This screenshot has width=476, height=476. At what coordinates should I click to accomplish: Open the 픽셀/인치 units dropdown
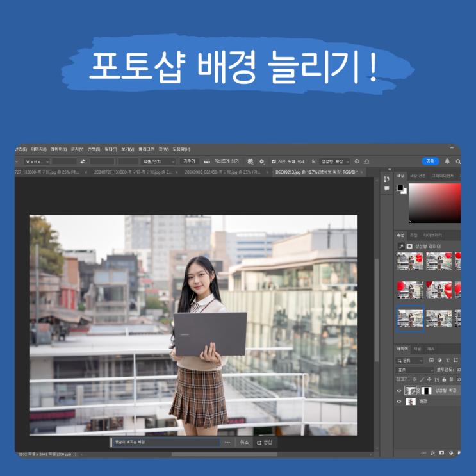tap(158, 162)
